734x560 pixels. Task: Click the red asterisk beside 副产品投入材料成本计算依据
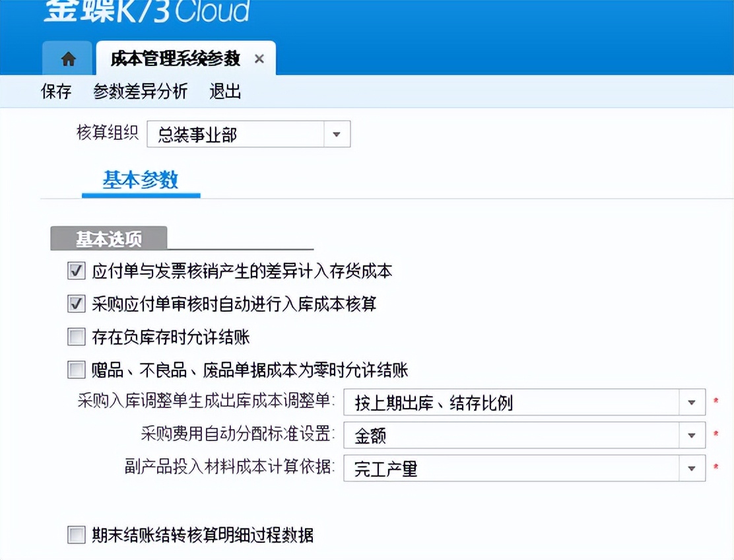click(x=717, y=468)
